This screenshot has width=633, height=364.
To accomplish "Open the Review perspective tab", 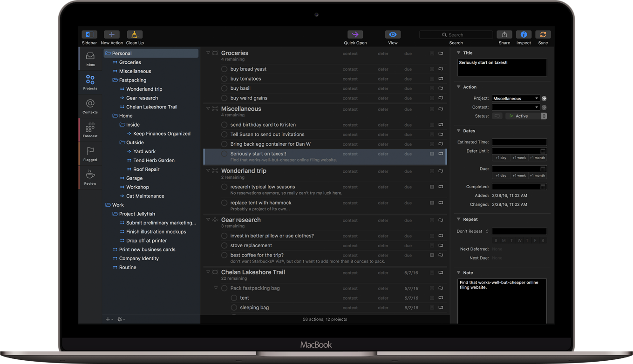I will click(90, 178).
